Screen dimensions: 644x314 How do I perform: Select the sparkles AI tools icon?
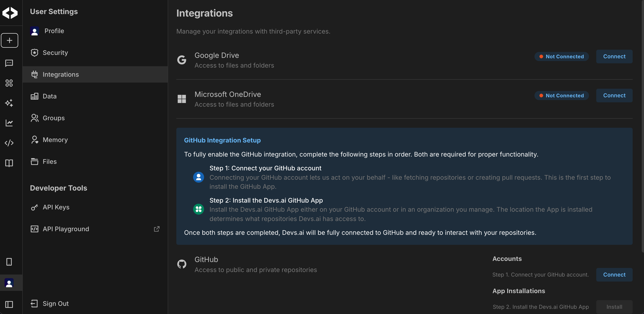point(9,103)
